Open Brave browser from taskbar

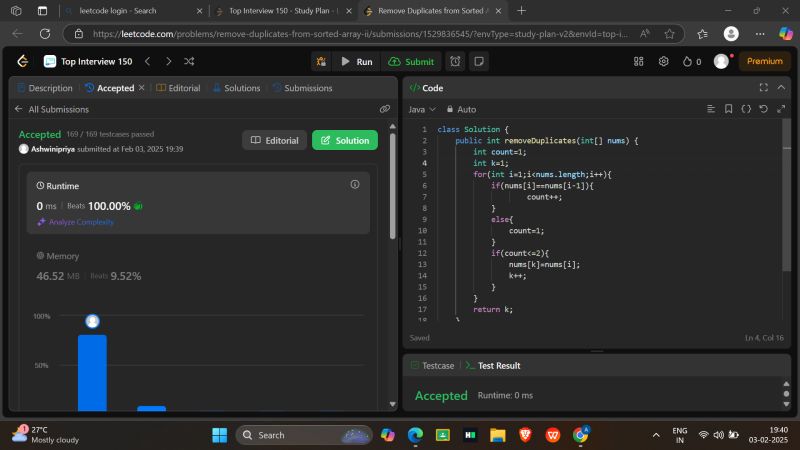pos(525,435)
